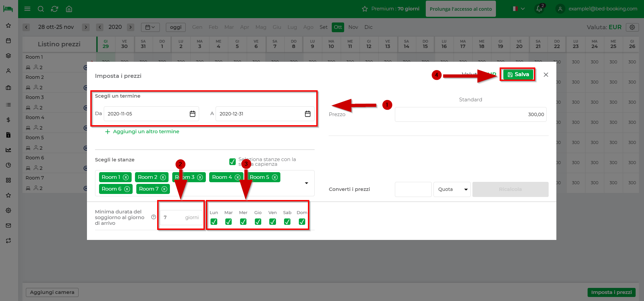Viewport: 644px width, 301px height.
Task: Remove Room 4 chip
Action: [237, 177]
